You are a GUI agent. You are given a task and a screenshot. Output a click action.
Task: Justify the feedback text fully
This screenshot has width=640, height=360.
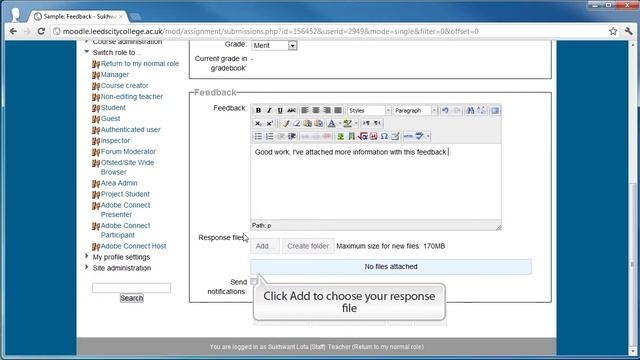click(338, 110)
